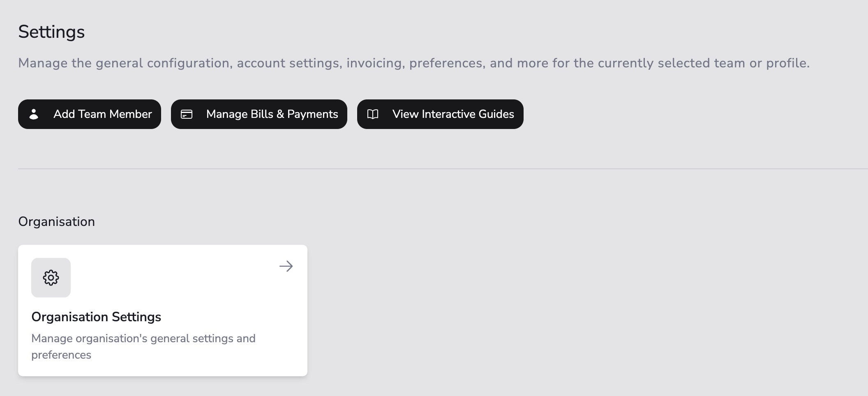Click the person icon in Add Team Member
Screen dimensions: 868x396
pos(34,114)
